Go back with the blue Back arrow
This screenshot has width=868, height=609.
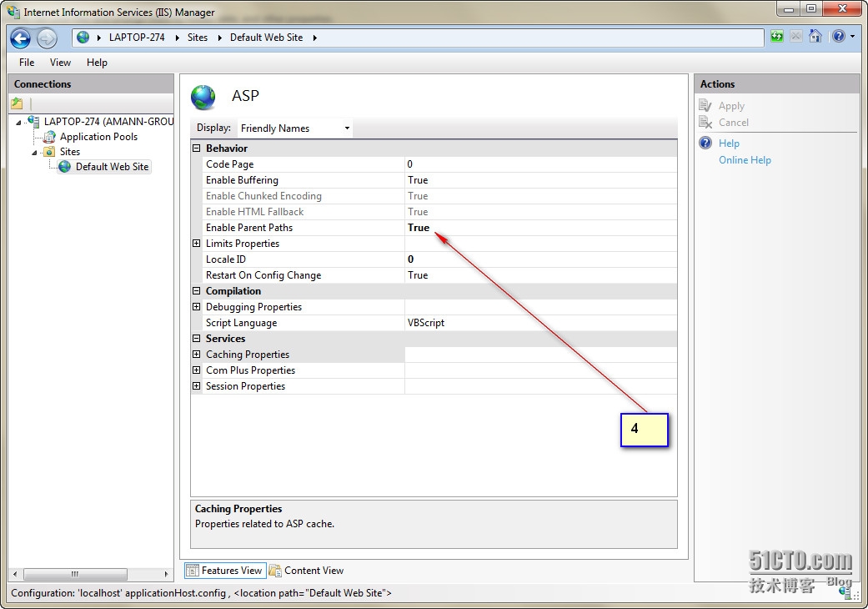point(21,38)
